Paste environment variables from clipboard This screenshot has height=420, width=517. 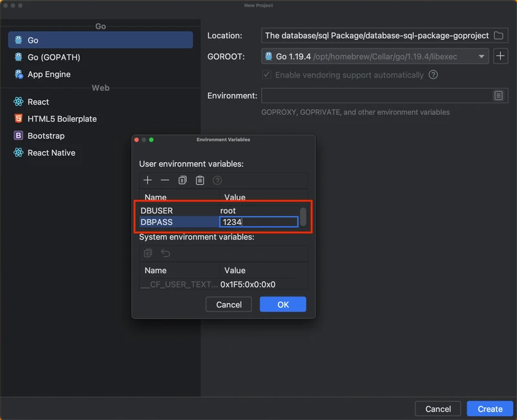pyautogui.click(x=200, y=180)
